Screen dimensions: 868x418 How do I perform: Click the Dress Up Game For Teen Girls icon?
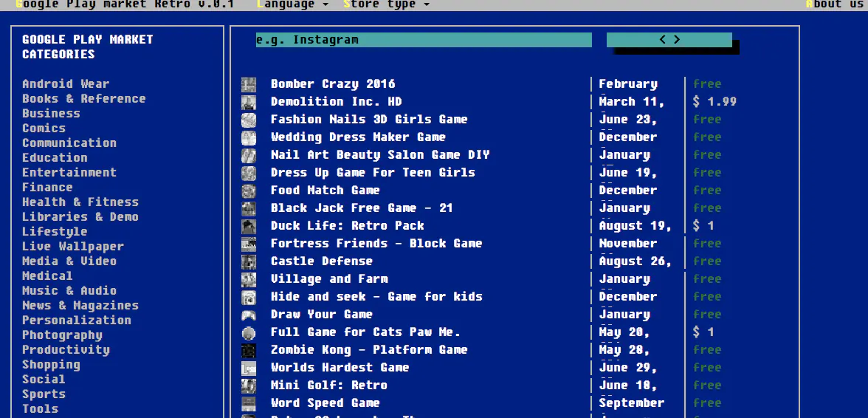(249, 173)
